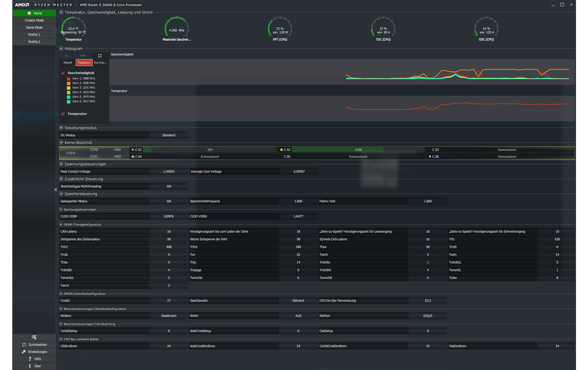Viewport: 588px width, 370px height.
Task: Switch to the Creator Mode tab
Action: click(34, 20)
